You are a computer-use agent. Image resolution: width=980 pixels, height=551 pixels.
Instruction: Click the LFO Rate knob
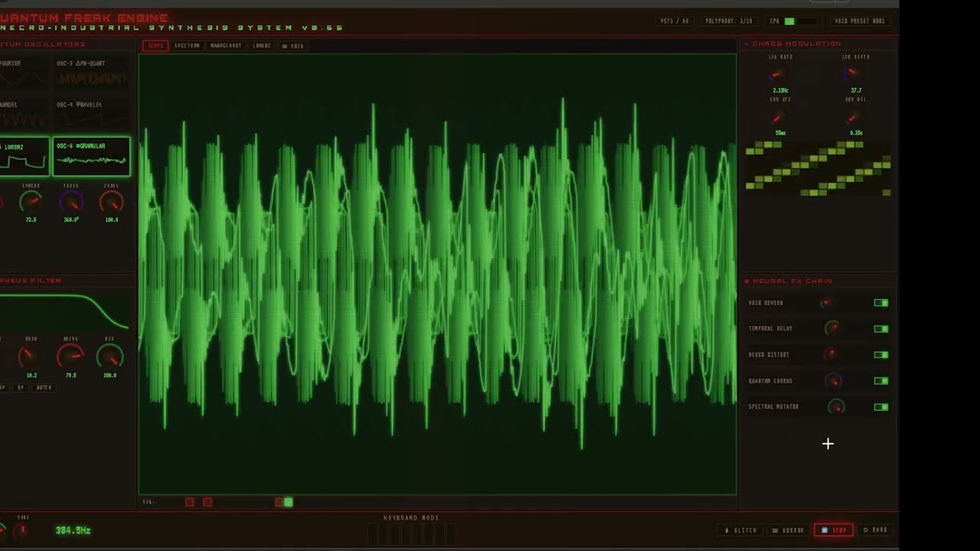click(x=779, y=74)
